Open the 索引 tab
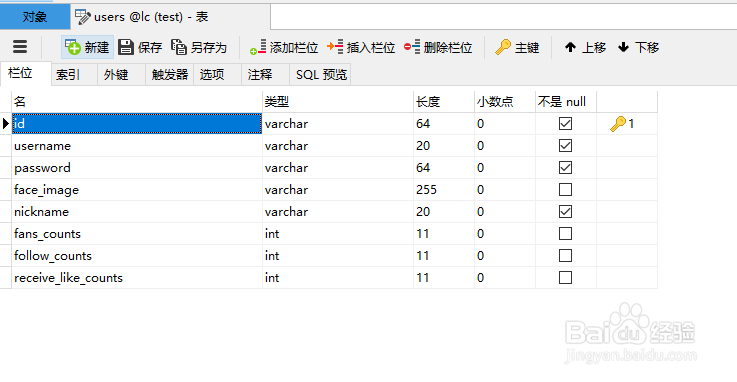 [74, 74]
